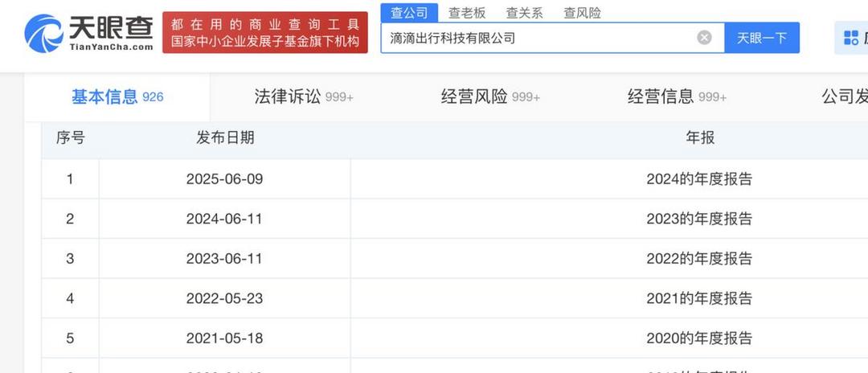Select row number 1 cell

pos(70,179)
